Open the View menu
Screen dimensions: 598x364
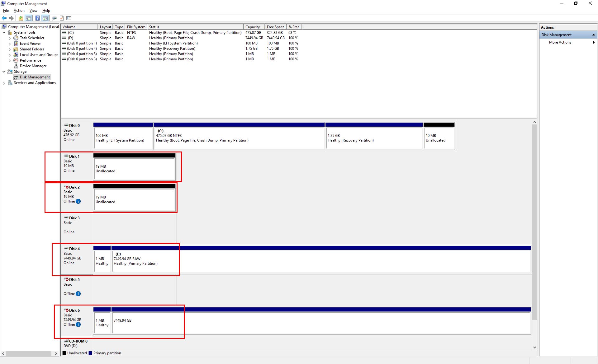(x=33, y=11)
